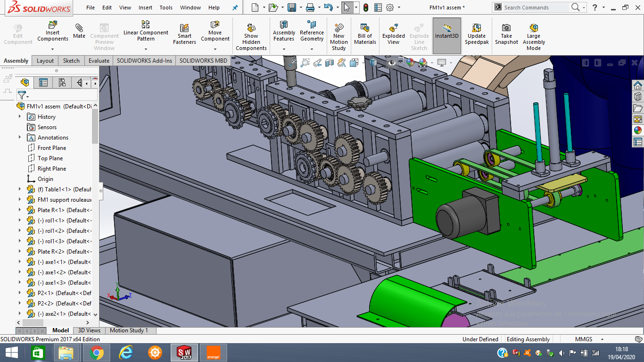The width and height of the screenshot is (644, 362).
Task: Expand the Annotations tree node
Action: pos(20,137)
